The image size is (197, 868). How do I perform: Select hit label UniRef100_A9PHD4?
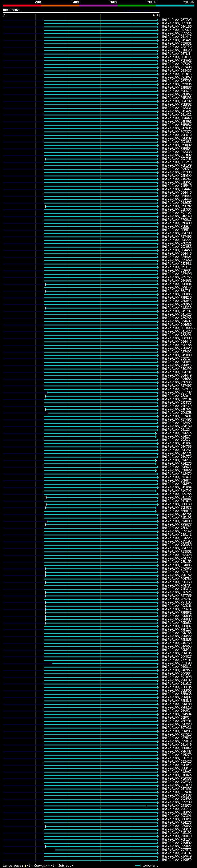tap(177, 149)
